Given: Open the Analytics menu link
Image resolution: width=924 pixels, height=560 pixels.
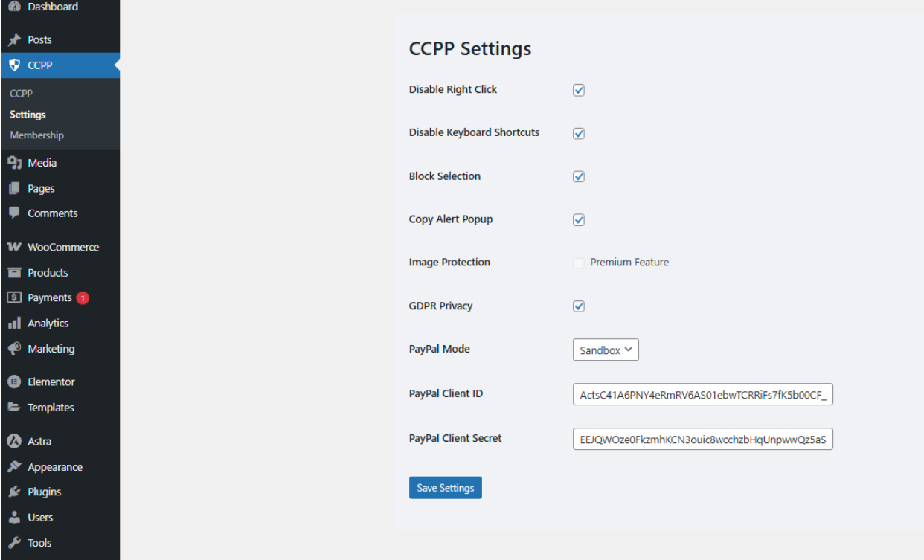Looking at the screenshot, I should tap(48, 324).
